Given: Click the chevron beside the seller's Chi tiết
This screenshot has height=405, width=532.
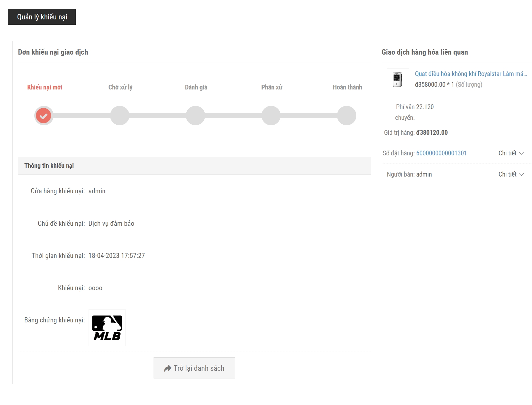Looking at the screenshot, I should [x=521, y=174].
